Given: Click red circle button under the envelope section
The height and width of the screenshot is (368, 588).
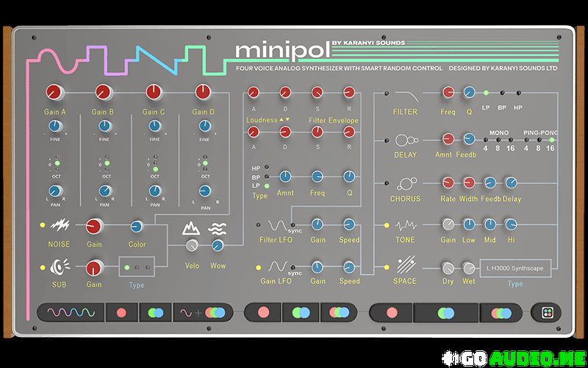Looking at the screenshot, I should [264, 313].
